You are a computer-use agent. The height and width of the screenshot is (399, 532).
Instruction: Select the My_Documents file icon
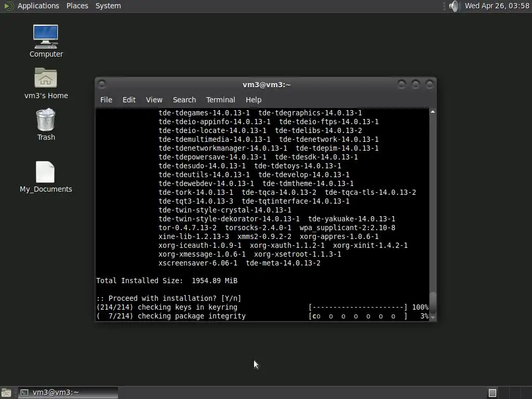pyautogui.click(x=46, y=177)
